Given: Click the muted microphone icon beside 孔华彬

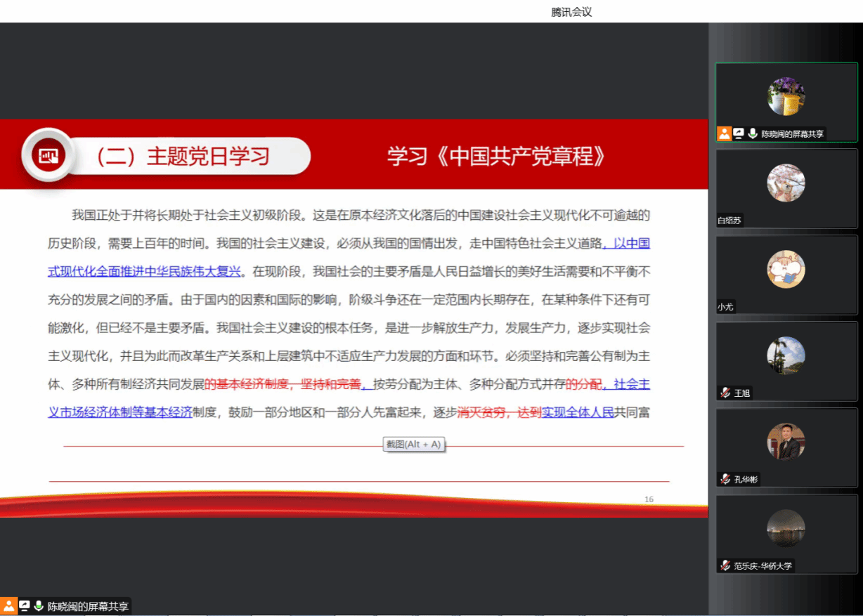Looking at the screenshot, I should 725,479.
